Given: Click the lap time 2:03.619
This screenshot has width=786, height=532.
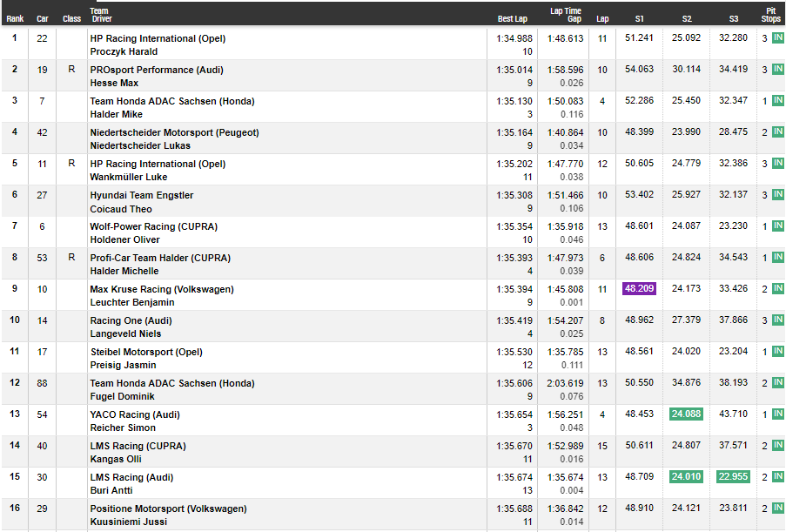Looking at the screenshot, I should pos(566,383).
